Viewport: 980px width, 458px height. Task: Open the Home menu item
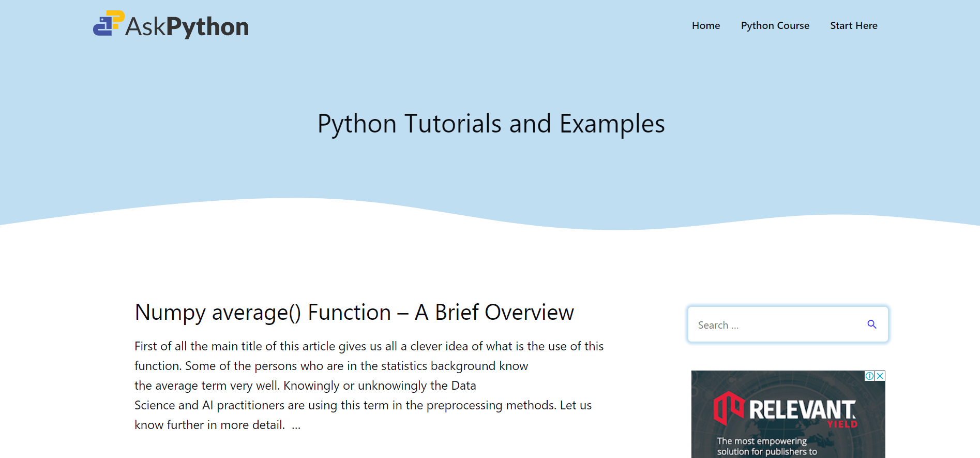coord(705,25)
